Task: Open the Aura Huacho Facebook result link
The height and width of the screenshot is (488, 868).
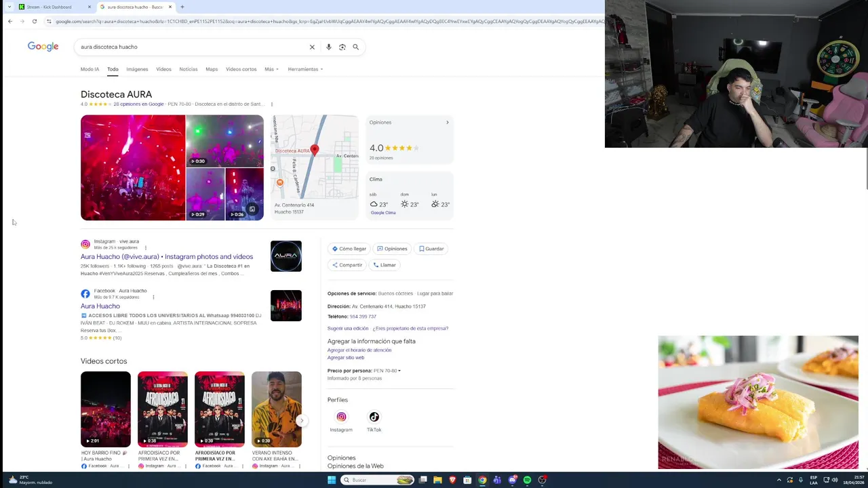Action: coord(100,306)
